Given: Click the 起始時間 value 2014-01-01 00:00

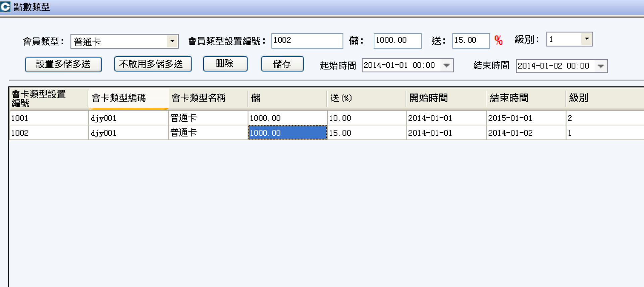Looking at the screenshot, I should (399, 65).
